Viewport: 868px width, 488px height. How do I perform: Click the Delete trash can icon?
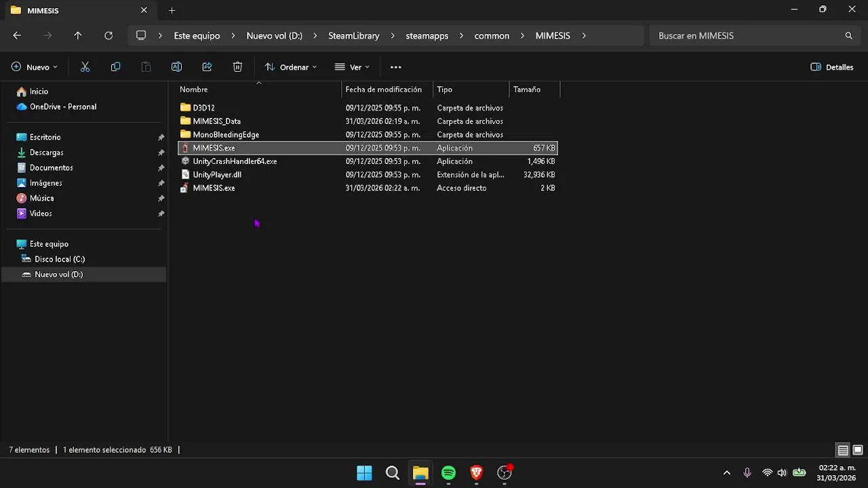coord(237,67)
